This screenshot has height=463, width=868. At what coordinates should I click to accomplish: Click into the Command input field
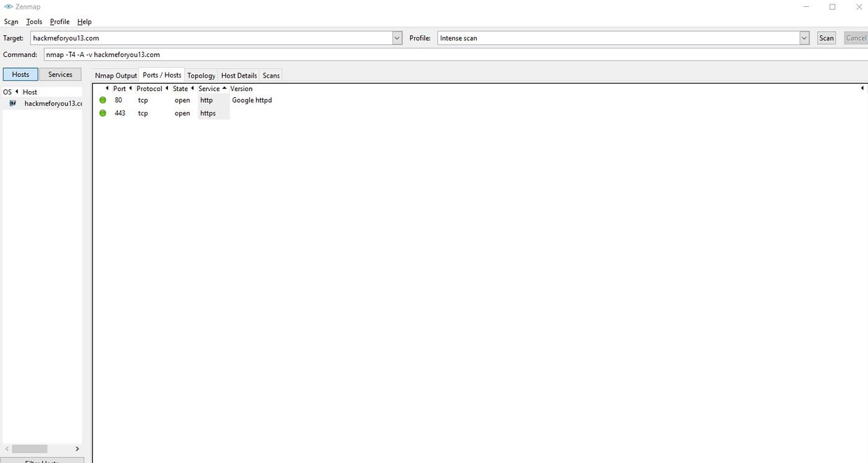click(456, 55)
